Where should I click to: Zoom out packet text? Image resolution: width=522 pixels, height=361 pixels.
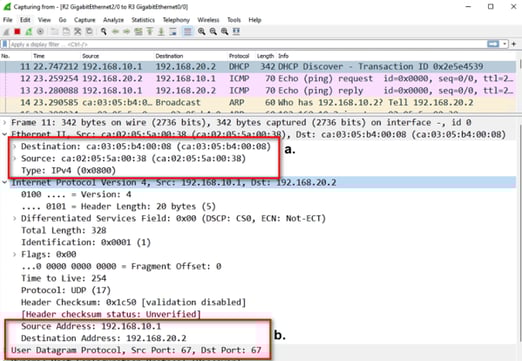click(x=213, y=32)
